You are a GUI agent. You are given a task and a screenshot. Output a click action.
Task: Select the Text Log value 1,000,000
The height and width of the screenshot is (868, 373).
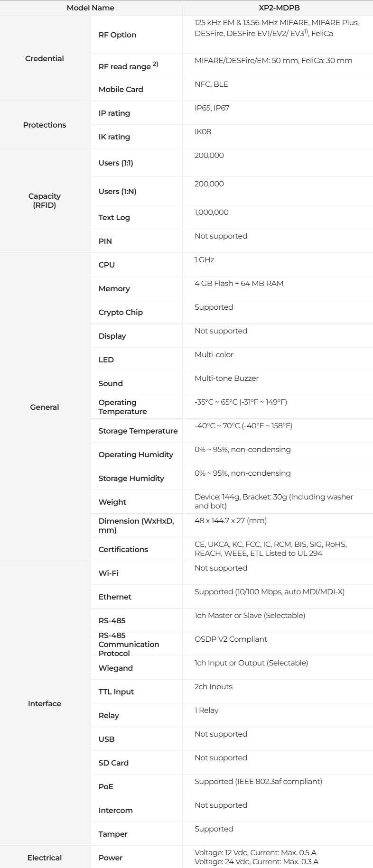(211, 212)
